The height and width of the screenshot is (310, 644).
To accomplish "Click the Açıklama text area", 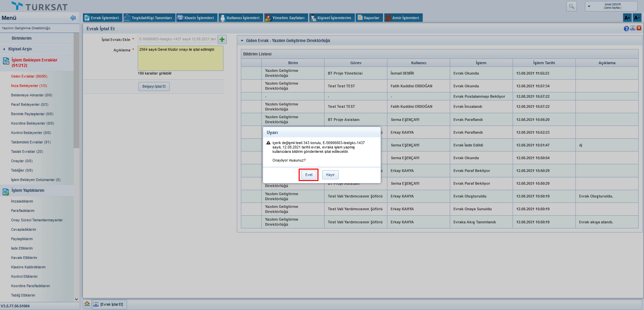I will 180,58.
